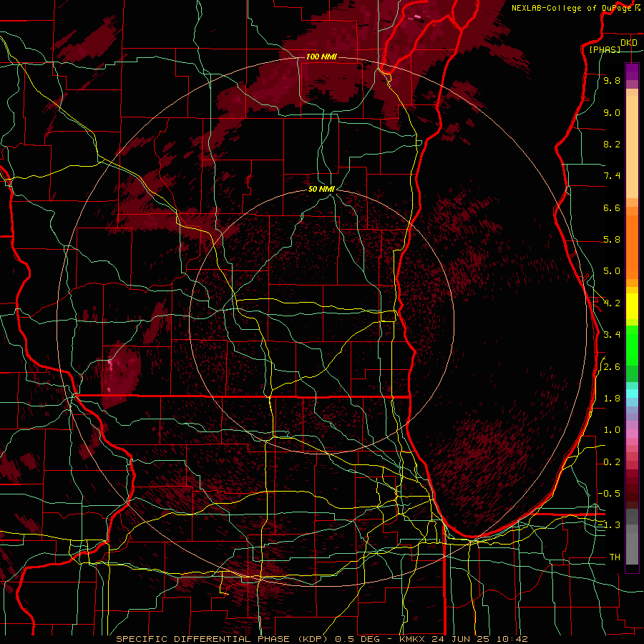Pick the yellow segment of the color bar
The height and width of the screenshot is (644, 644).
(632, 306)
